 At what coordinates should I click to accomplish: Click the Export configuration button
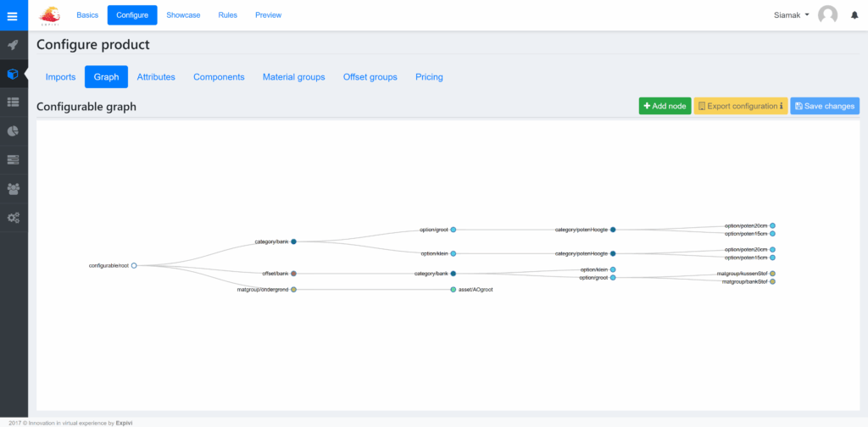[x=740, y=106]
